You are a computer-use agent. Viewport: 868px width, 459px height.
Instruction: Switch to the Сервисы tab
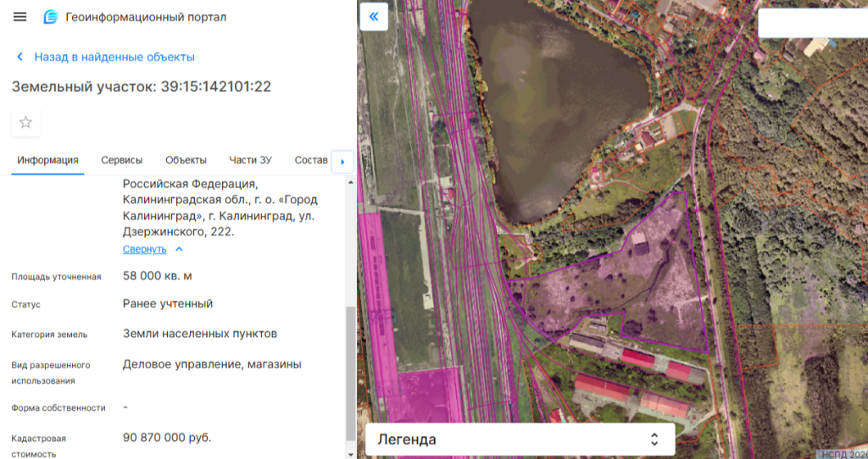[x=121, y=160]
